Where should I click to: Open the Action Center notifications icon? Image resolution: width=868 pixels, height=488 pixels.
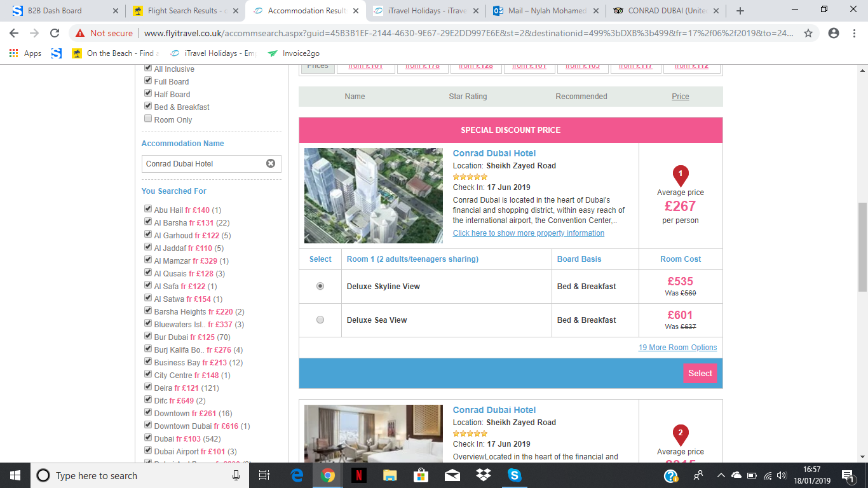click(x=847, y=475)
